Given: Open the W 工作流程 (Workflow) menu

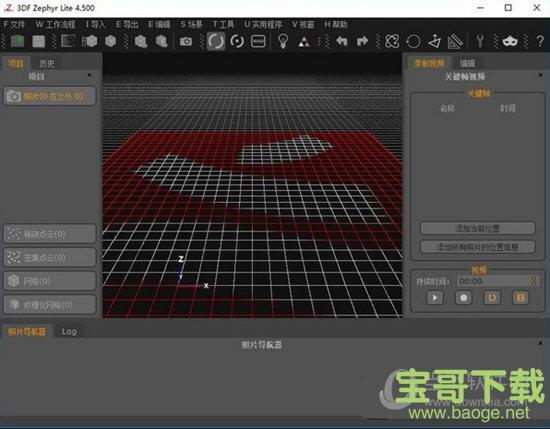Looking at the screenshot, I should click(x=55, y=24).
